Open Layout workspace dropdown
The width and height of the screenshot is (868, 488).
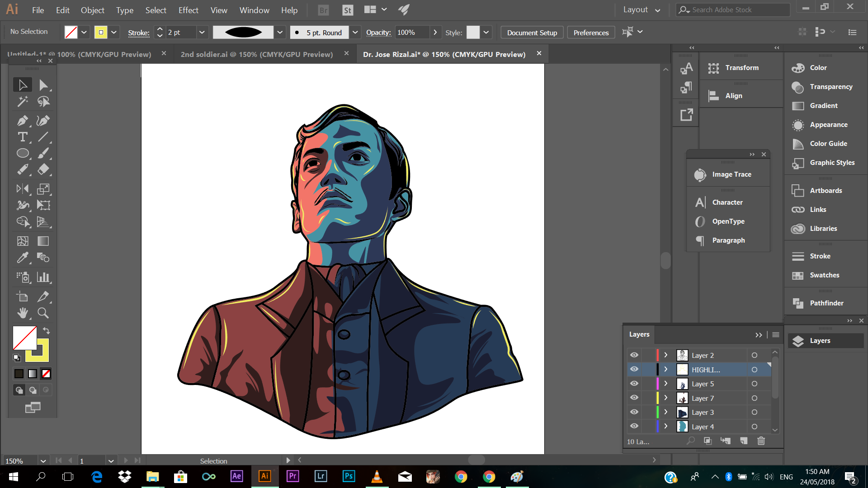coord(642,9)
